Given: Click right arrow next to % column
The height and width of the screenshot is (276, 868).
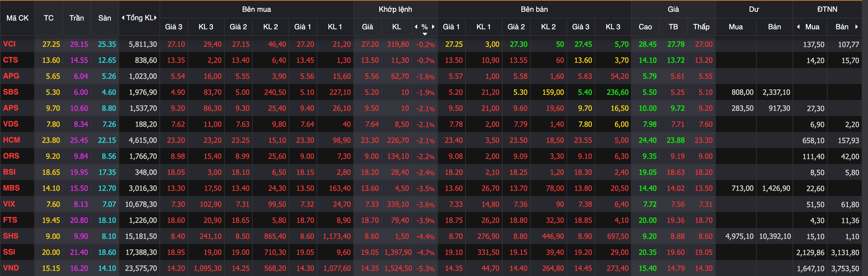Looking at the screenshot, I should tap(433, 27).
